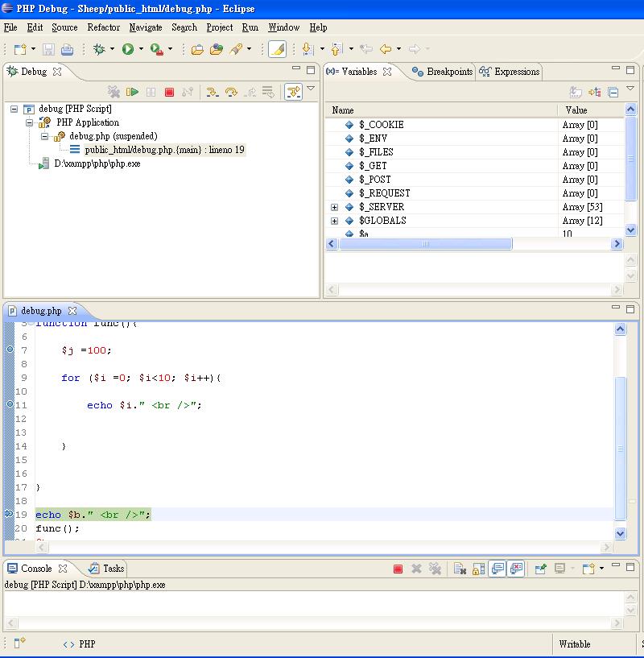Click the Step Return icon

point(250,92)
